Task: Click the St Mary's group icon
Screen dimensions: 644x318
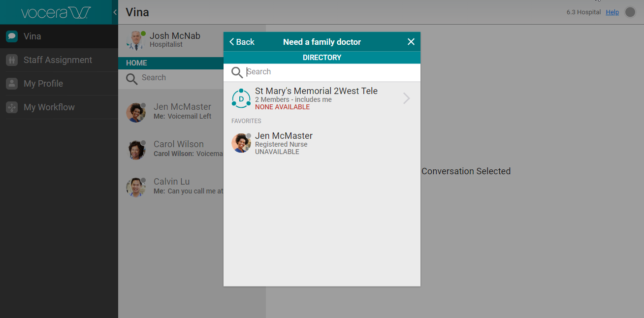Action: pyautogui.click(x=241, y=98)
